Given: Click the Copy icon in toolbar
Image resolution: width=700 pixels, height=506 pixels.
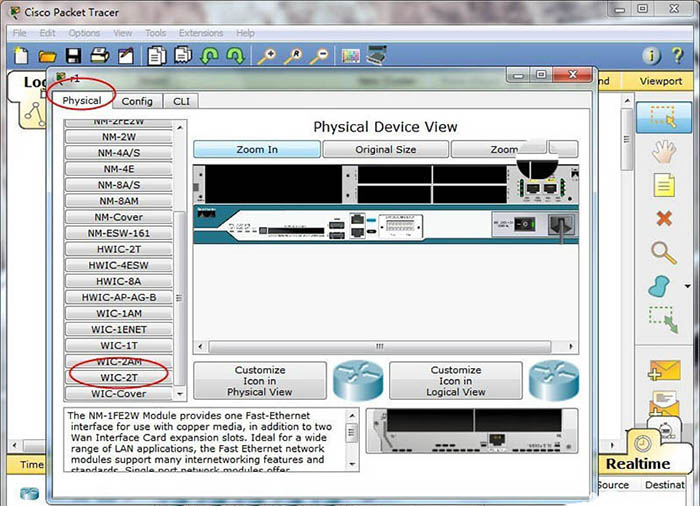Looking at the screenshot, I should pyautogui.click(x=157, y=56).
